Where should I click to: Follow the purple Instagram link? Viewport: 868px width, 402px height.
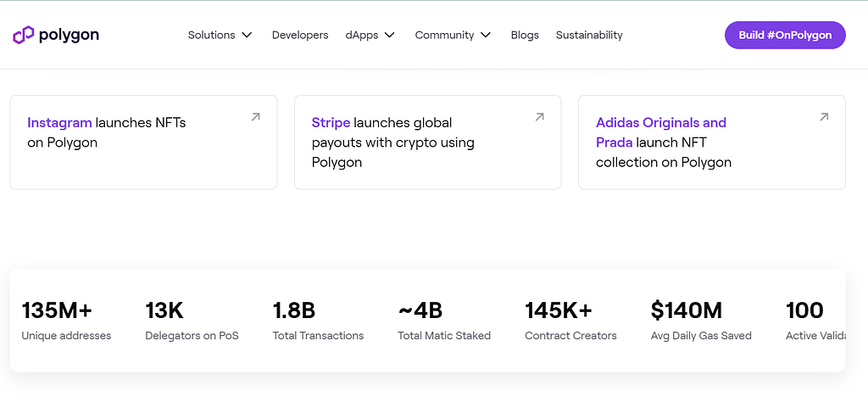59,122
